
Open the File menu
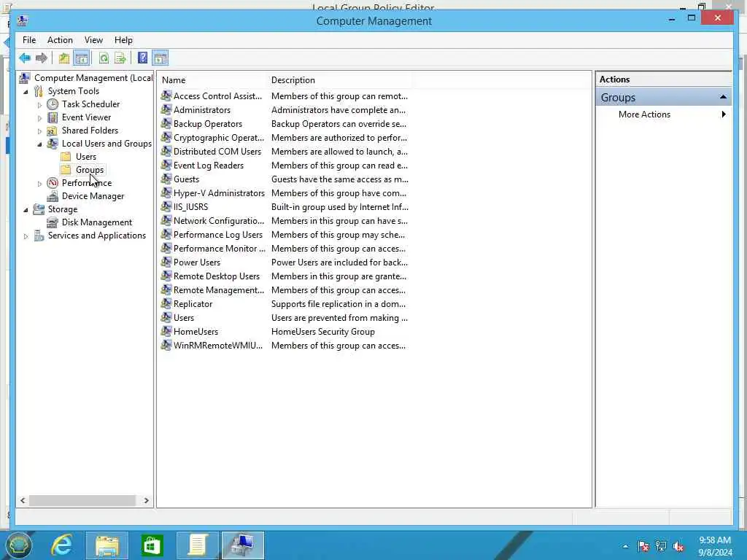[29, 40]
